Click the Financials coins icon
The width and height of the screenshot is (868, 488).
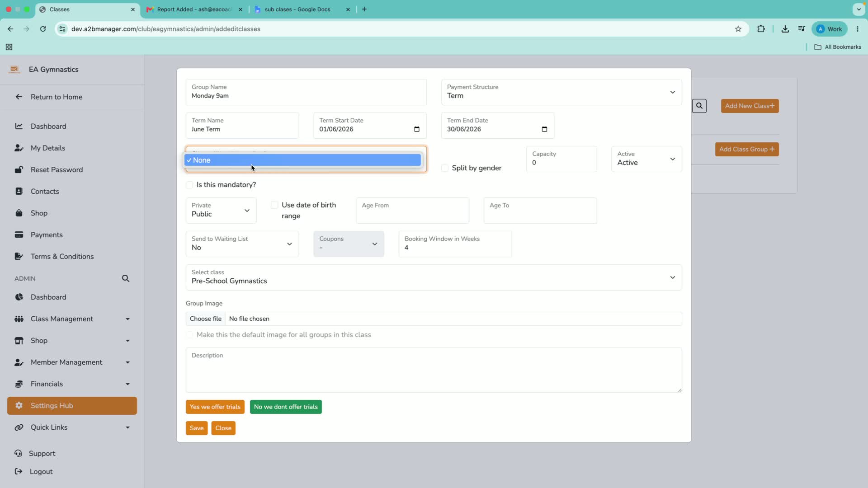(x=19, y=384)
